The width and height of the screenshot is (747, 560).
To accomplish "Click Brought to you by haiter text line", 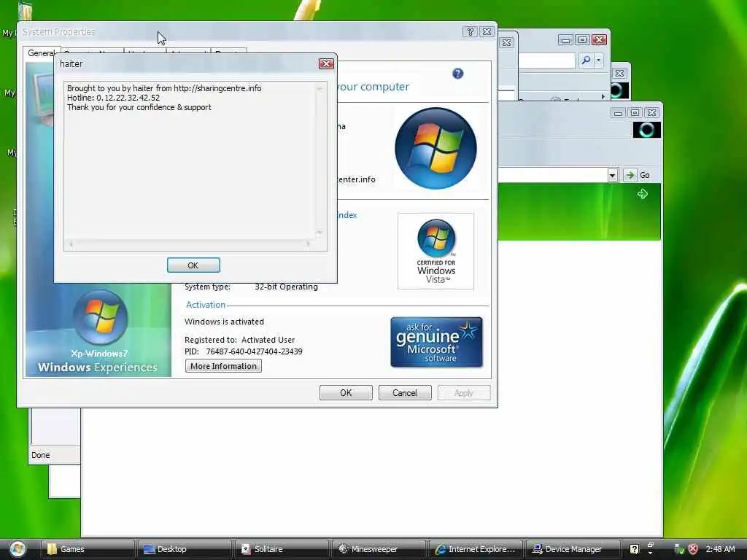I will pos(164,88).
